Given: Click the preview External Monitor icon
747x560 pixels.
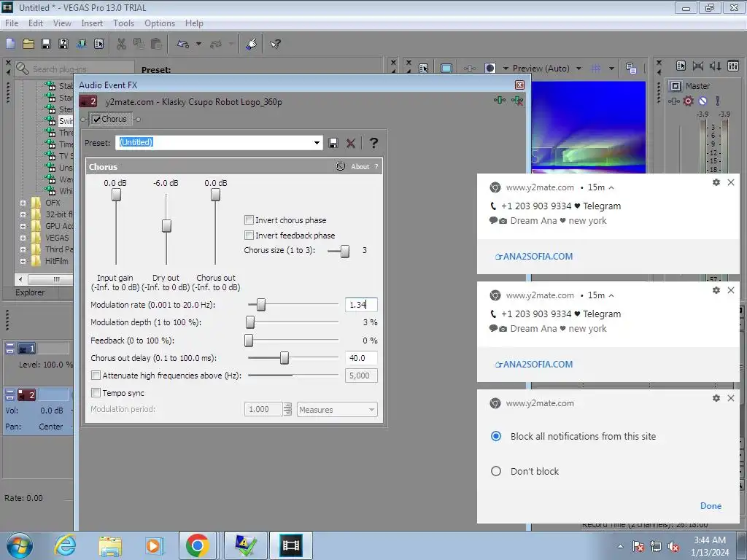Looking at the screenshot, I should [x=446, y=68].
